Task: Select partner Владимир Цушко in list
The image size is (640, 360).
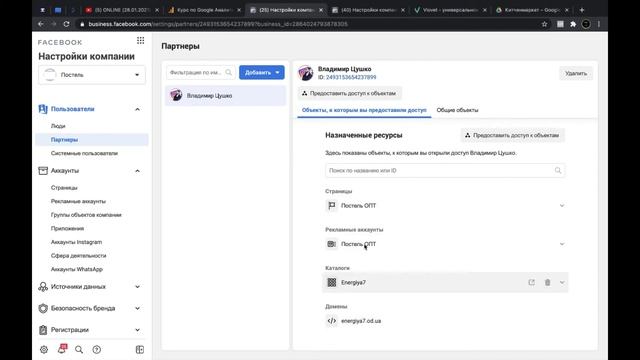Action: (x=225, y=96)
